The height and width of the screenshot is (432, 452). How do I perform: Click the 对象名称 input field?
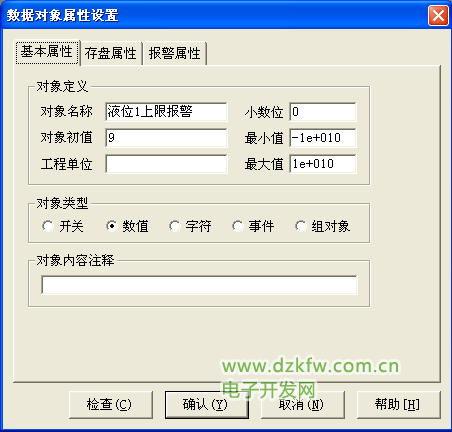click(x=166, y=112)
